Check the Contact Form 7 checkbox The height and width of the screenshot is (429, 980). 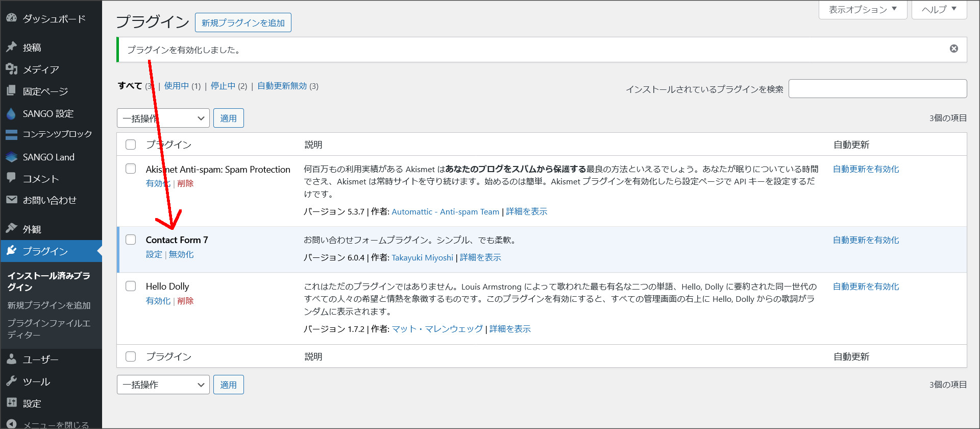[x=131, y=240]
